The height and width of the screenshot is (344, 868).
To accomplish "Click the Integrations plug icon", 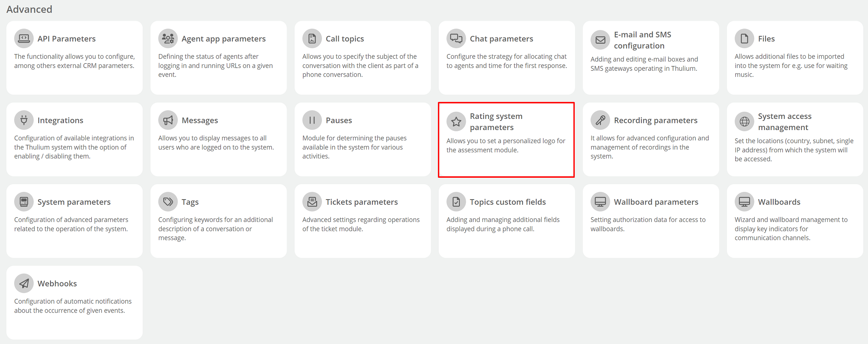I will tap(24, 120).
